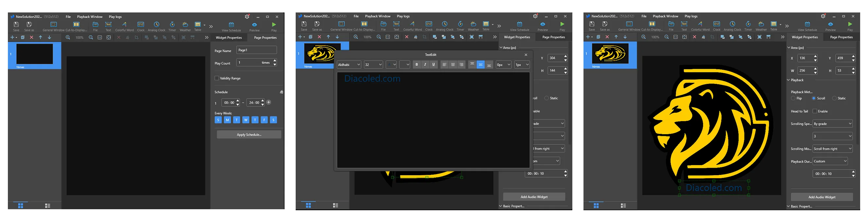Open the background color picker in TextEdit
Image resolution: width=868 pixels, height=223 pixels.
pos(404,65)
